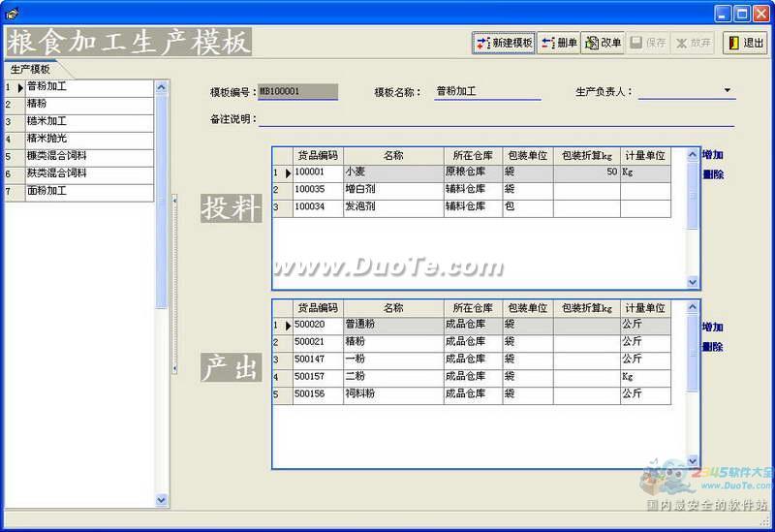Click 投料 table scroll up arrow
Image resolution: width=775 pixels, height=532 pixels.
click(693, 154)
